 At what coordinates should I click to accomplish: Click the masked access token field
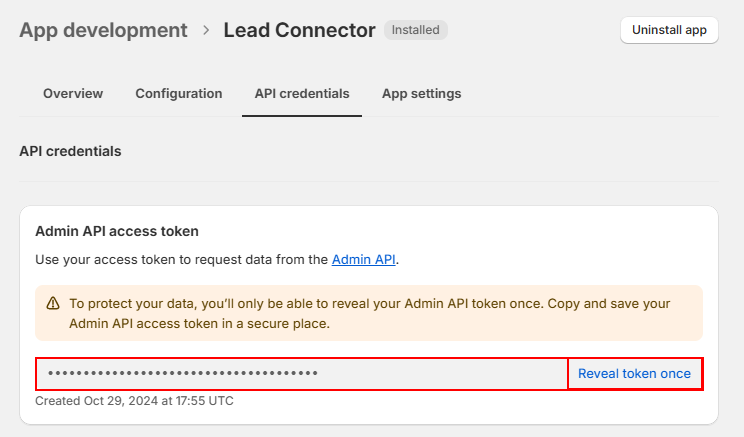click(x=302, y=374)
